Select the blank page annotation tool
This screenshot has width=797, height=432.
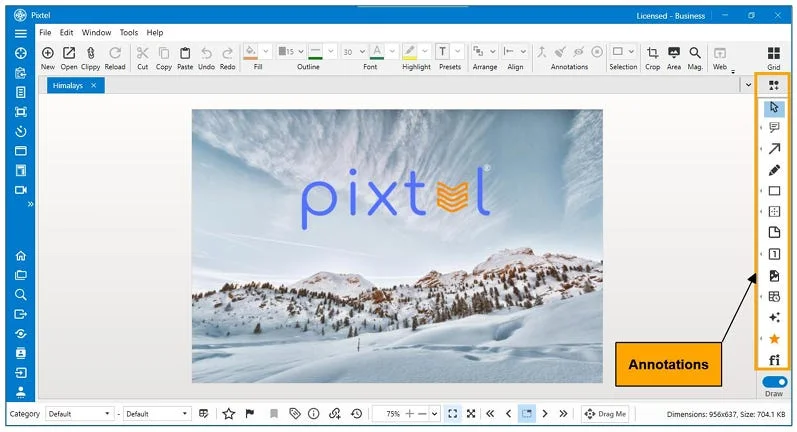pyautogui.click(x=774, y=232)
